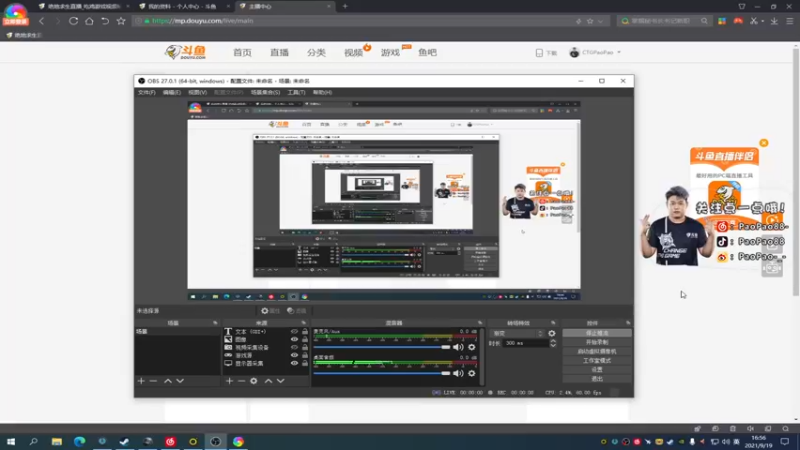Click 启动虚拟摄像机 button
Screen dimensions: 800x450
(597, 352)
